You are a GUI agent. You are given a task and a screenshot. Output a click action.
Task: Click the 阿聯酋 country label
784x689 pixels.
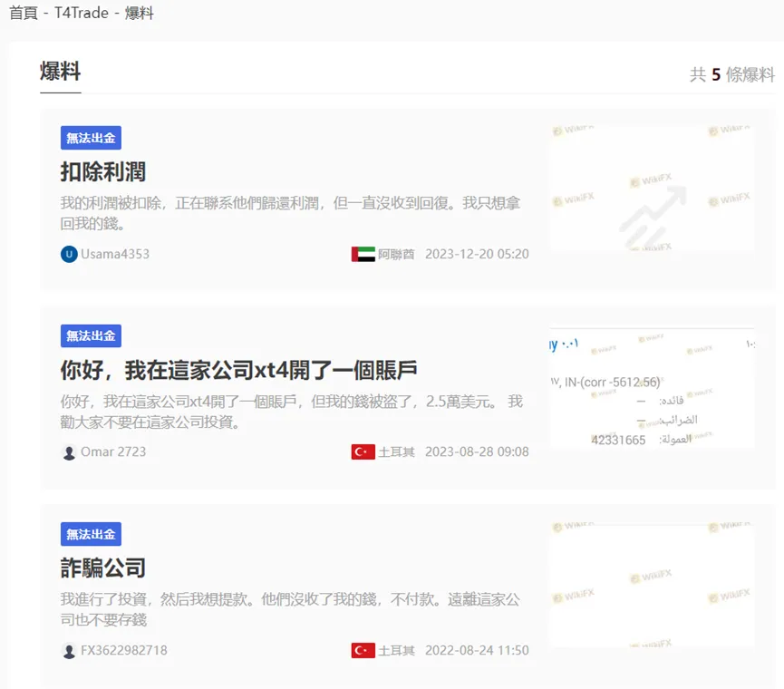[x=396, y=254]
